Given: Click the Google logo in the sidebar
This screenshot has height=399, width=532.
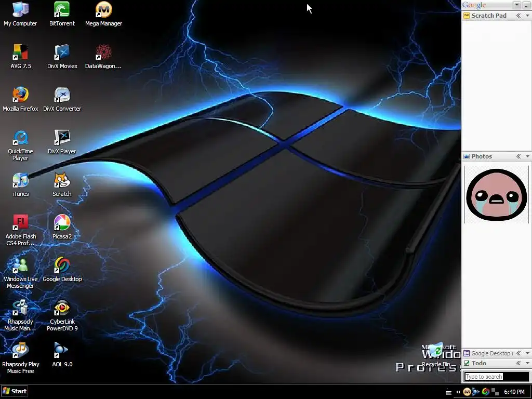Looking at the screenshot, I should (x=474, y=5).
